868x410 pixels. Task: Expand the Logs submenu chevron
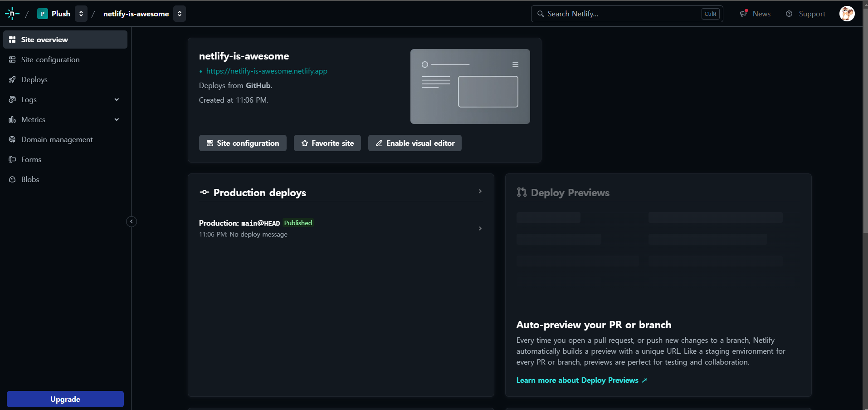point(117,99)
